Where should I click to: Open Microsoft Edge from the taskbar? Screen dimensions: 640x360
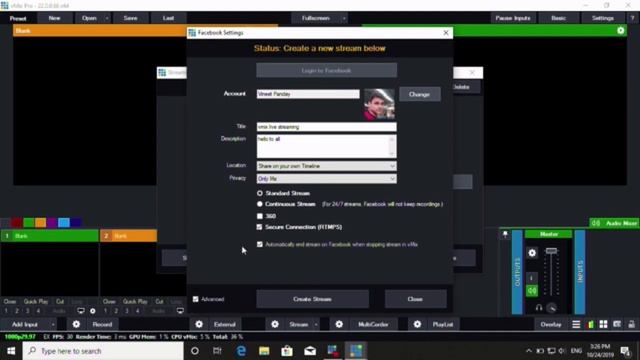pyautogui.click(x=241, y=351)
